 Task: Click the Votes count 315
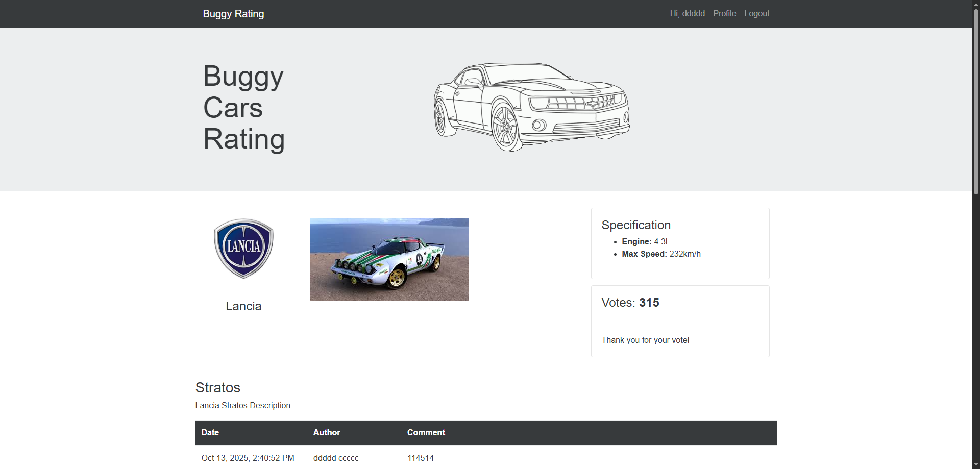point(649,303)
